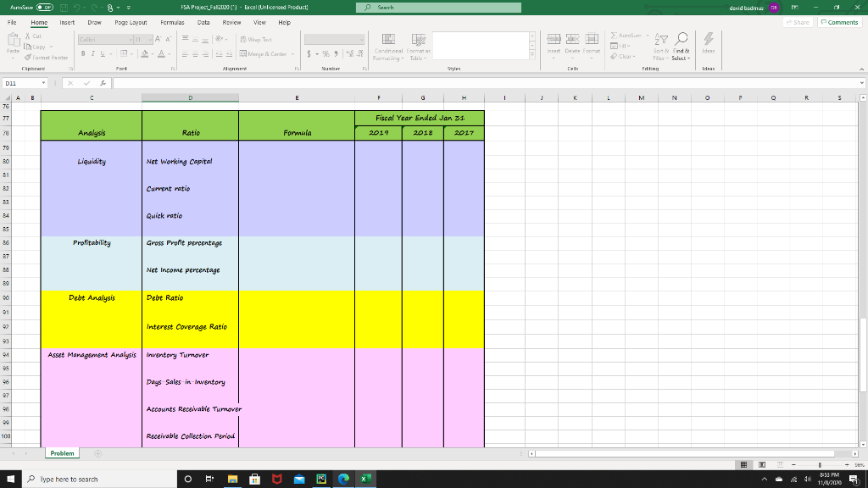Open the Number Format combo box

pyautogui.click(x=334, y=39)
